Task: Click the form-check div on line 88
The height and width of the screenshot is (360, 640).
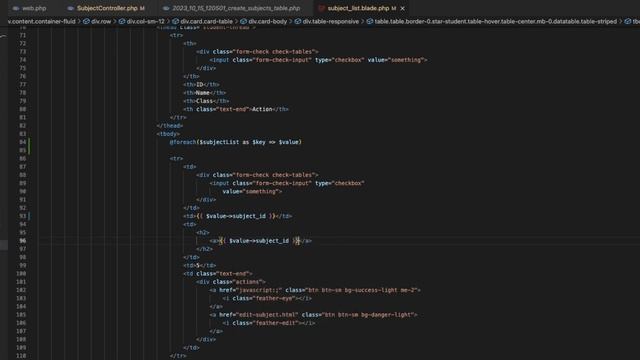Action: [x=257, y=175]
